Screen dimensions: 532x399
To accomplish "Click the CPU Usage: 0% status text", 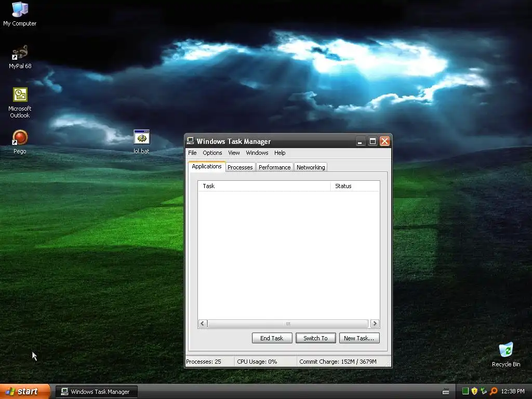I will 257,362.
